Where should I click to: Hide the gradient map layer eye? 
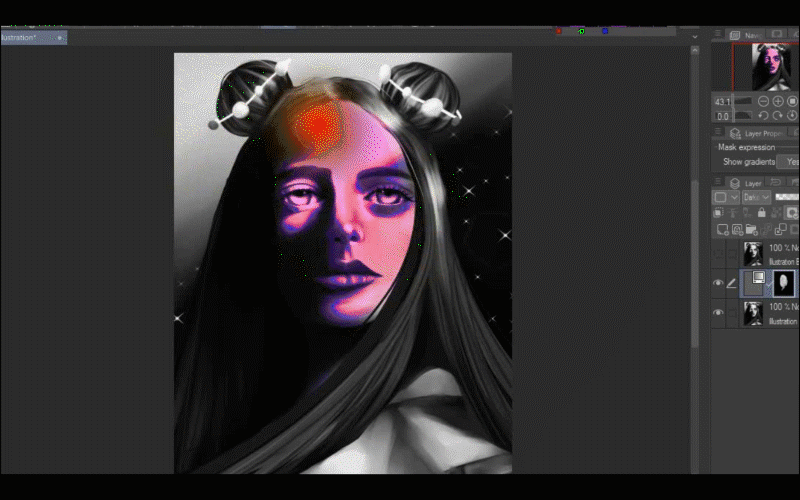click(718, 283)
